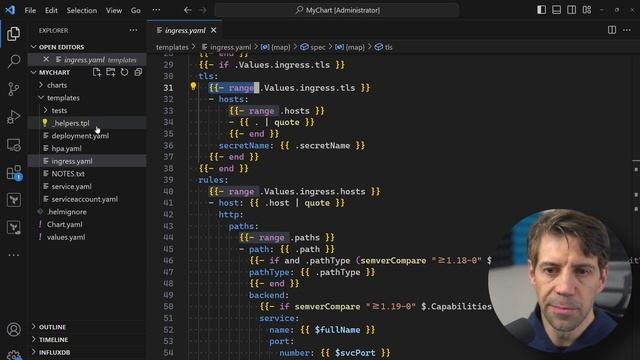Split the editor to the right
This screenshot has width=640, height=360.
click(612, 30)
